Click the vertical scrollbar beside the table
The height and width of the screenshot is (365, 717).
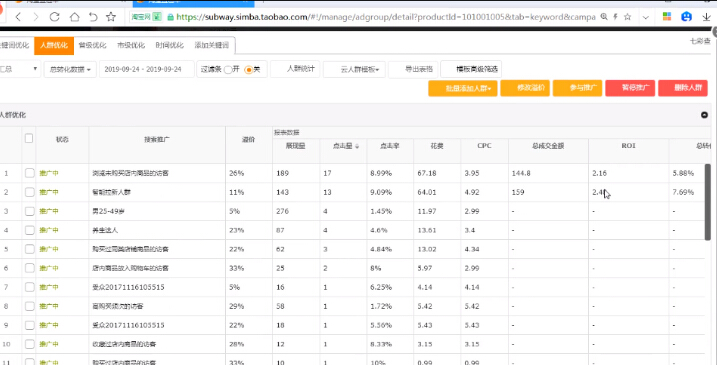tap(708, 202)
